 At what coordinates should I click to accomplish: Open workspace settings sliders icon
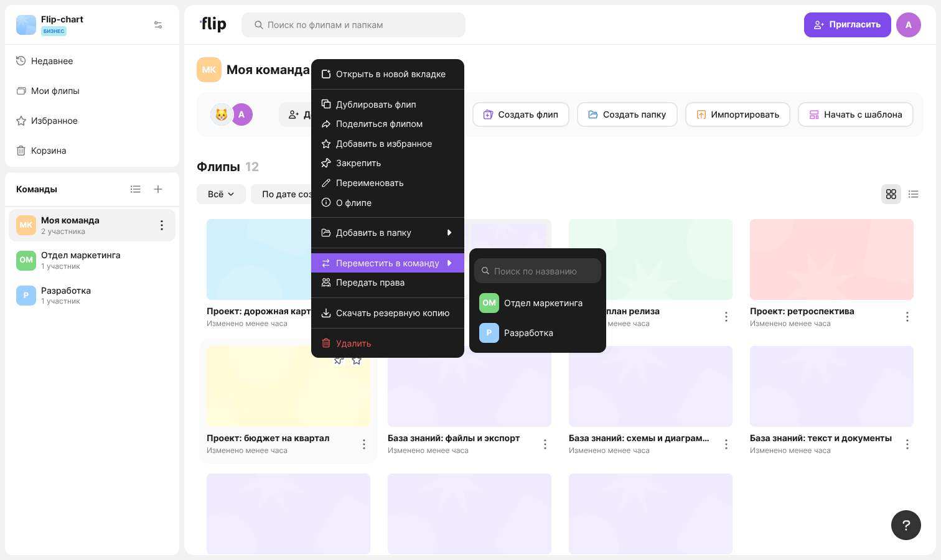[158, 25]
